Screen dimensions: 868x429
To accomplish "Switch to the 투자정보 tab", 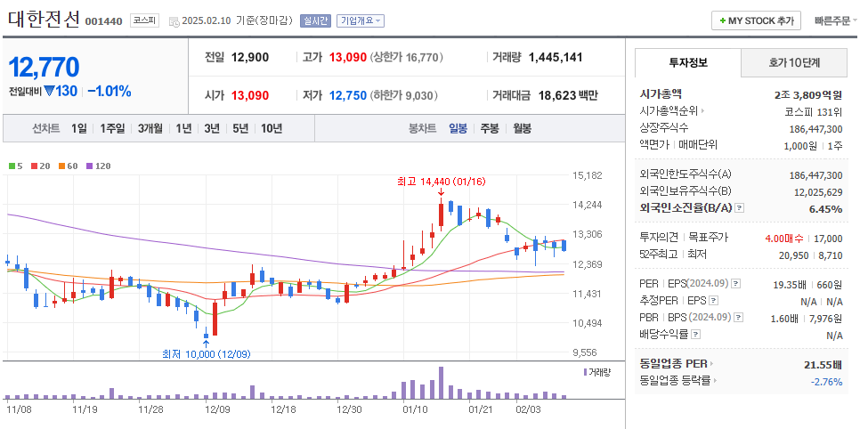I will click(688, 62).
